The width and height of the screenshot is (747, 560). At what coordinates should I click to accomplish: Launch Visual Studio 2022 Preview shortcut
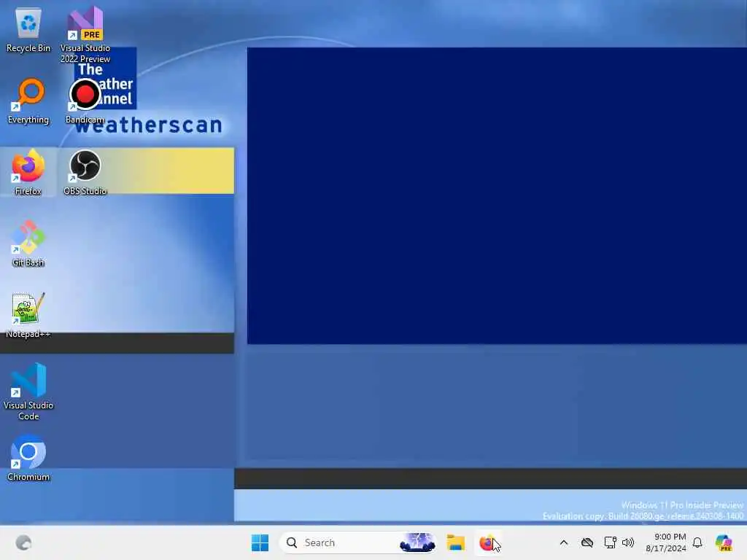point(85,35)
